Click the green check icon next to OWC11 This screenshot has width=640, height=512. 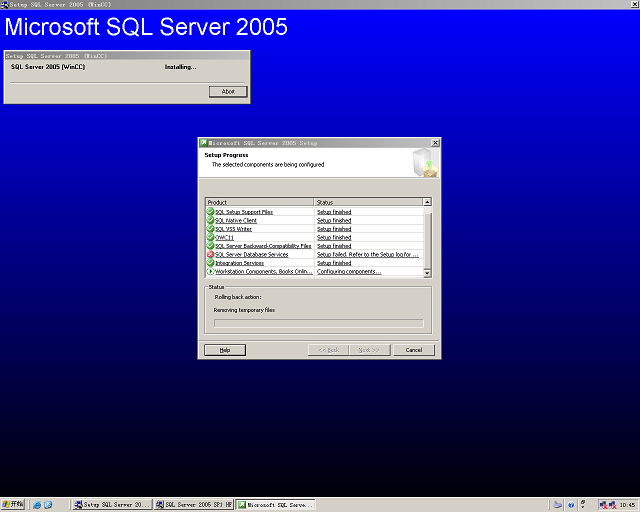(210, 237)
